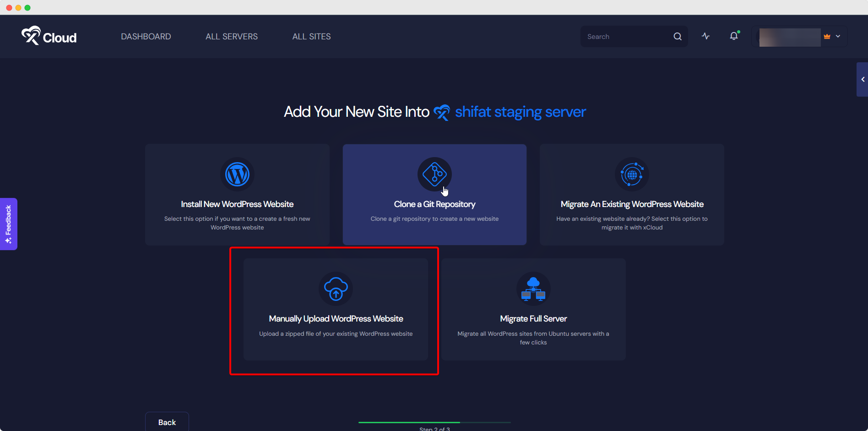Select the Migrate Full Server icon
Viewport: 868px width, 431px height.
tap(533, 289)
